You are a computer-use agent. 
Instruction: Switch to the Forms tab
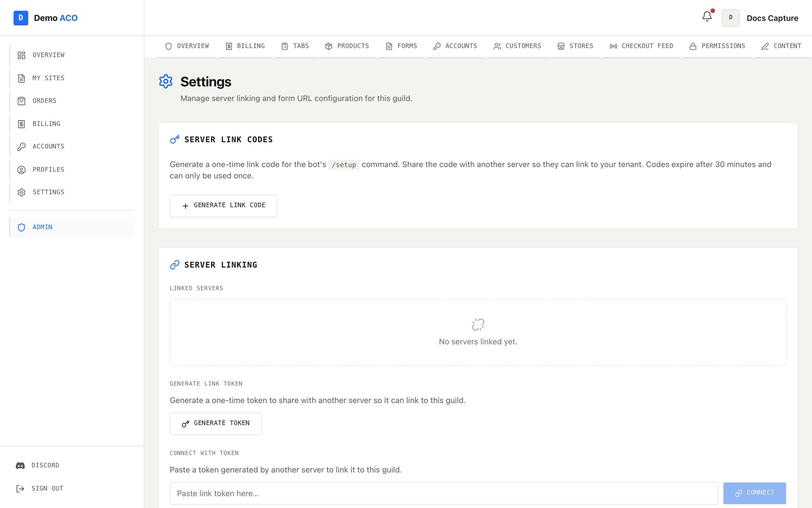click(401, 46)
